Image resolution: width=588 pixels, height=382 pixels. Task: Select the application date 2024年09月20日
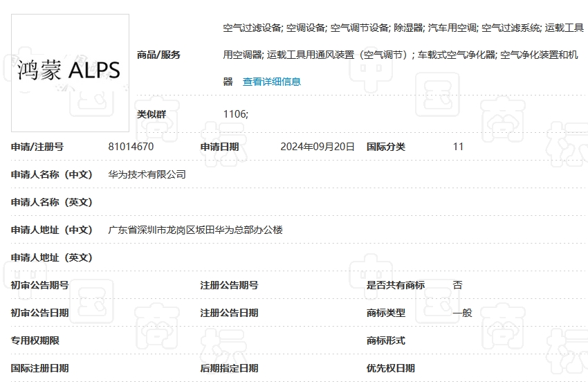[x=318, y=147]
